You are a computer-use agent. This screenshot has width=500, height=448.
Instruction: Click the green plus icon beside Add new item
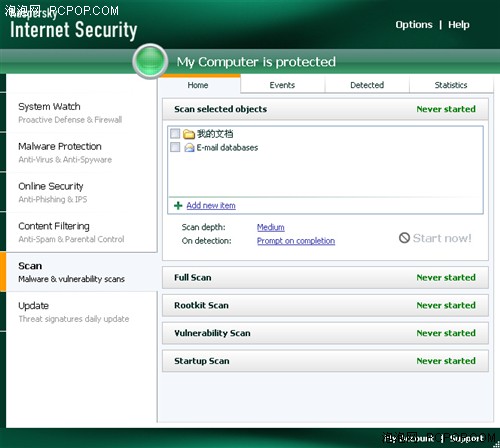[x=178, y=205]
